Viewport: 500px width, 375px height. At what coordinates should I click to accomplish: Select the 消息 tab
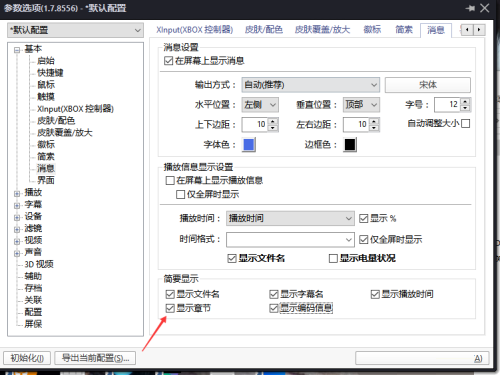click(x=436, y=30)
